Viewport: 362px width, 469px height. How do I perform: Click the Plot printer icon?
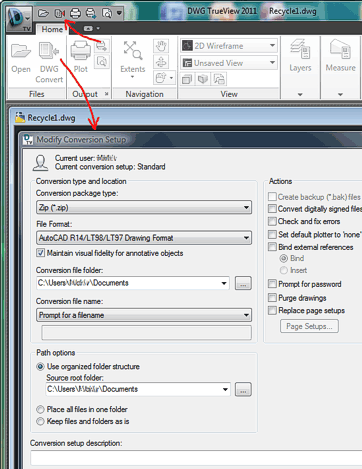pos(81,51)
